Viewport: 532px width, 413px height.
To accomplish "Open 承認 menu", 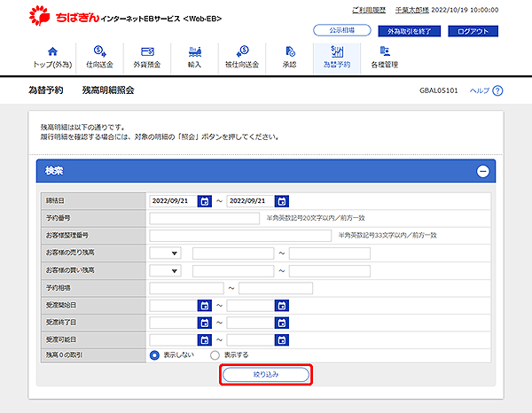I will click(x=289, y=58).
